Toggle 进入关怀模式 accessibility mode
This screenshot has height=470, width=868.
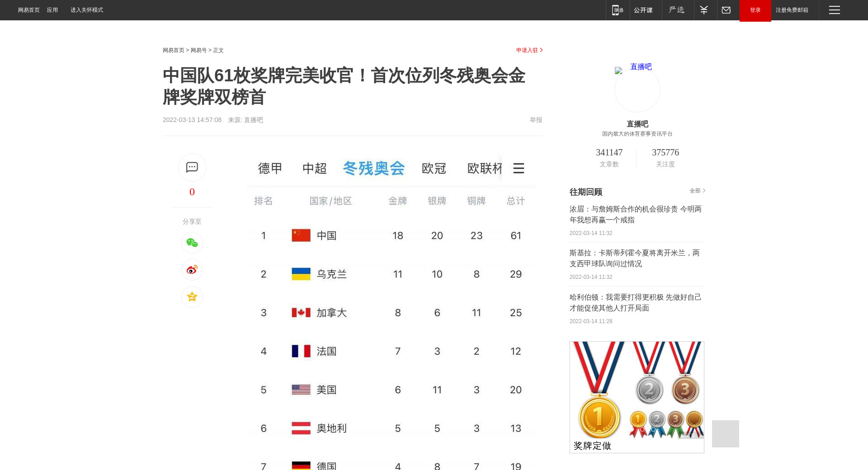tap(87, 10)
